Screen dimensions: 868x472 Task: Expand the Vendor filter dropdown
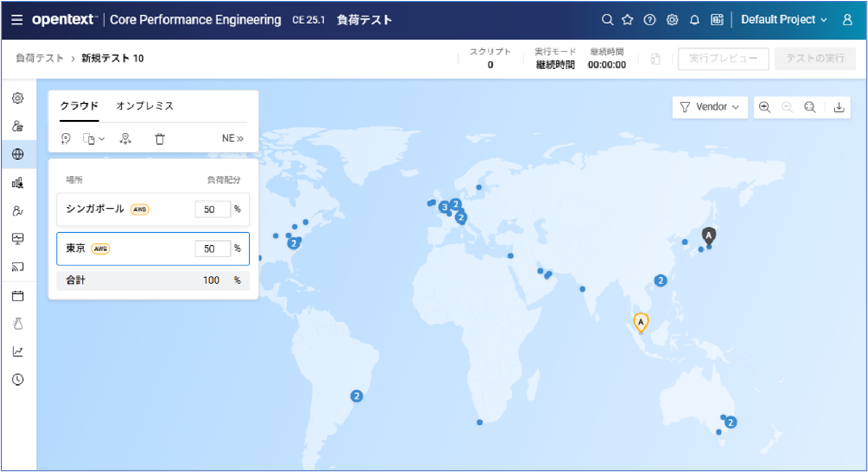tap(710, 107)
